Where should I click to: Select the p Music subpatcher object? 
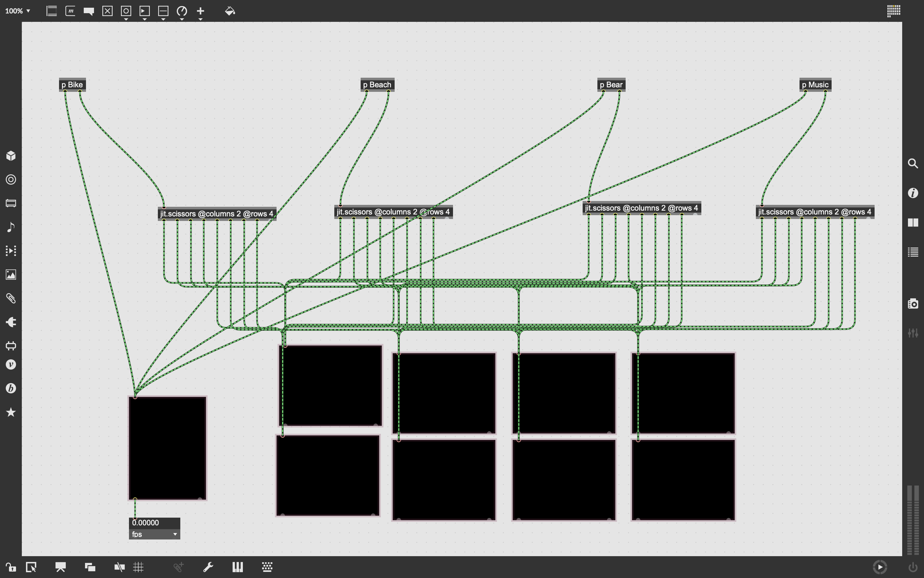pyautogui.click(x=816, y=84)
